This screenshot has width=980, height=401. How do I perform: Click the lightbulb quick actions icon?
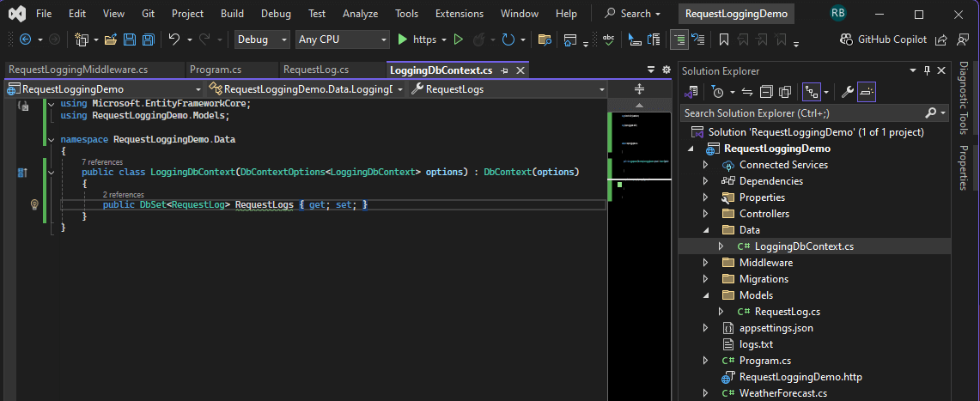(x=34, y=204)
